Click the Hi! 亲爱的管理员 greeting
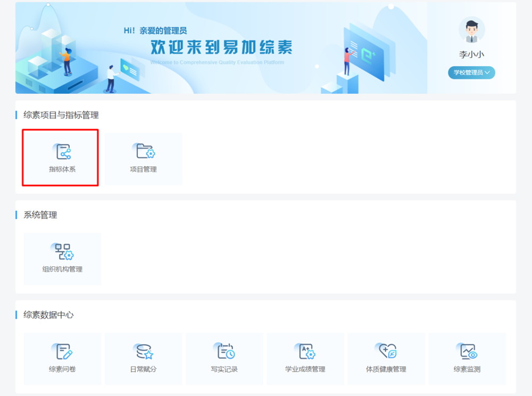 coord(155,30)
